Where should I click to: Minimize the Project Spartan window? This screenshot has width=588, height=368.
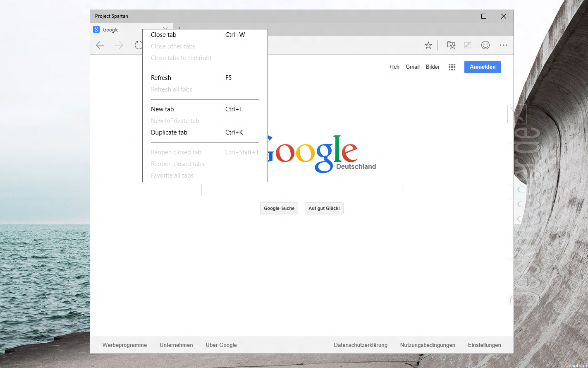pyautogui.click(x=464, y=16)
